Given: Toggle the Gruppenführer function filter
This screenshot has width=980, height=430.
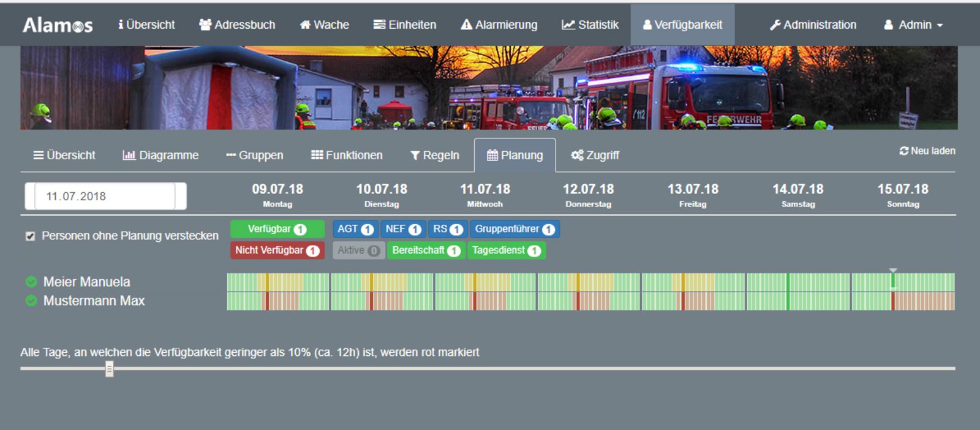Looking at the screenshot, I should [x=514, y=229].
